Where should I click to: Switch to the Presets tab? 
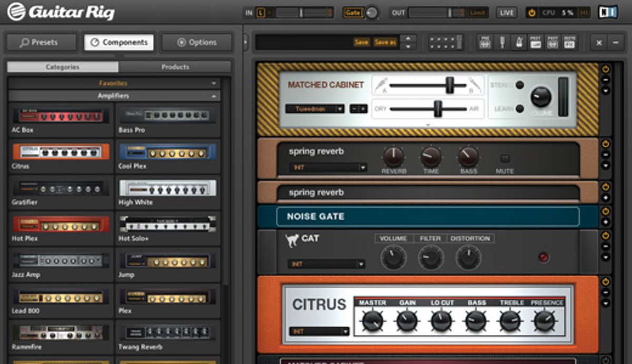(x=42, y=43)
